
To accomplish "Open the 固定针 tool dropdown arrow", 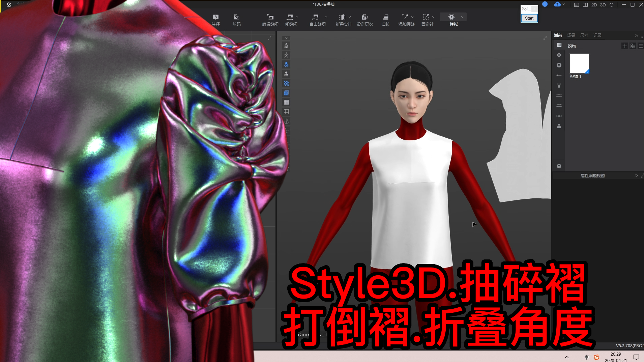I will pos(433,17).
